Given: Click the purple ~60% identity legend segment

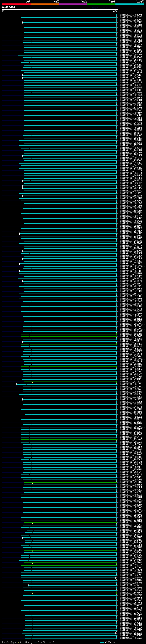Looking at the screenshot, I should [73, 4].
